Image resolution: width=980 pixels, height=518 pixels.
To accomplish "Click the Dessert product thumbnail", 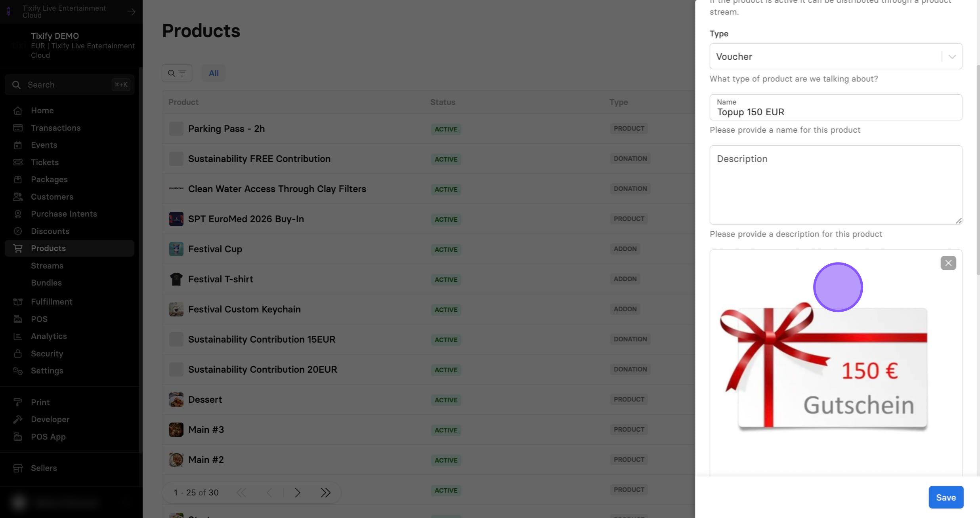I will pos(176,400).
